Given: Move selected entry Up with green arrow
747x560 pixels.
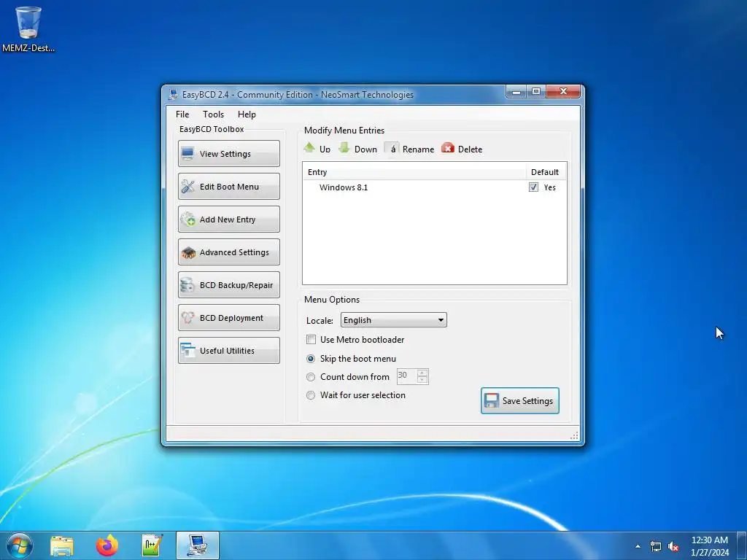Looking at the screenshot, I should 317,149.
